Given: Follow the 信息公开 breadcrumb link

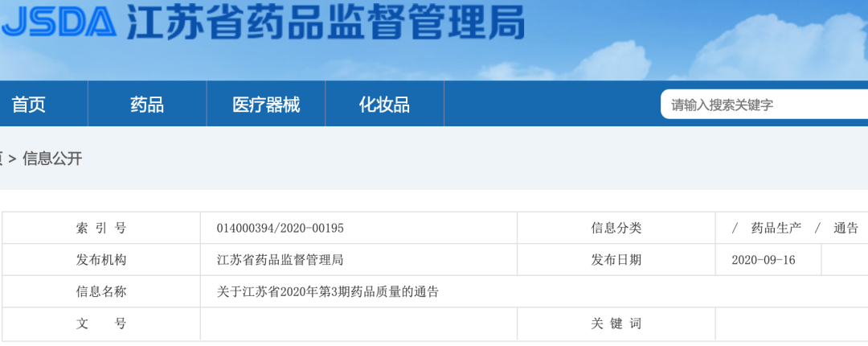Looking at the screenshot, I should [x=52, y=159].
